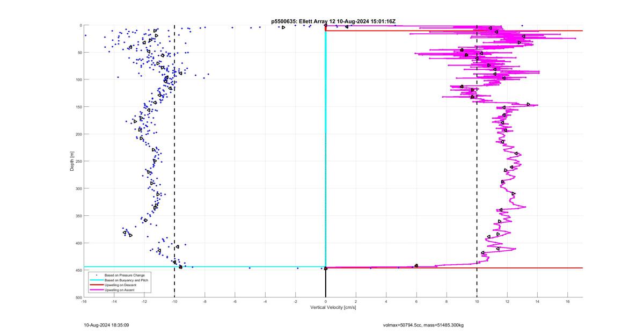
Task: Click the x-axis tick label "12"
Action: pos(507,302)
